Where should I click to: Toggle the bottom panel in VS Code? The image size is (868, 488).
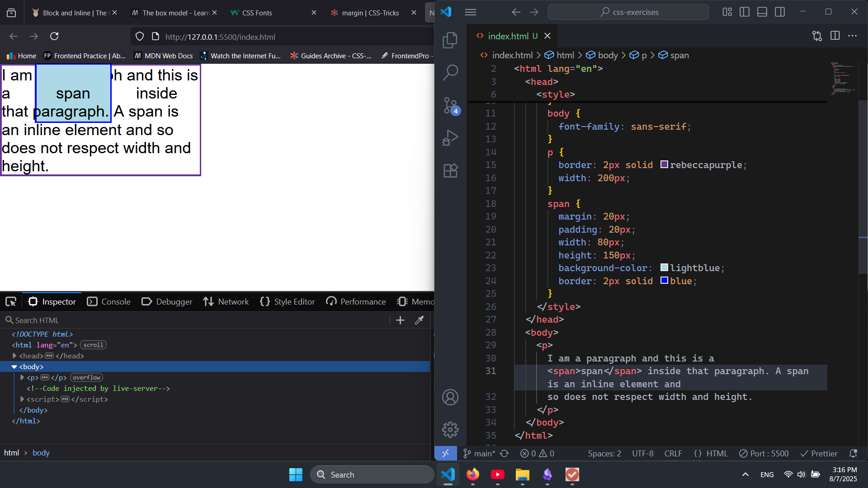762,12
